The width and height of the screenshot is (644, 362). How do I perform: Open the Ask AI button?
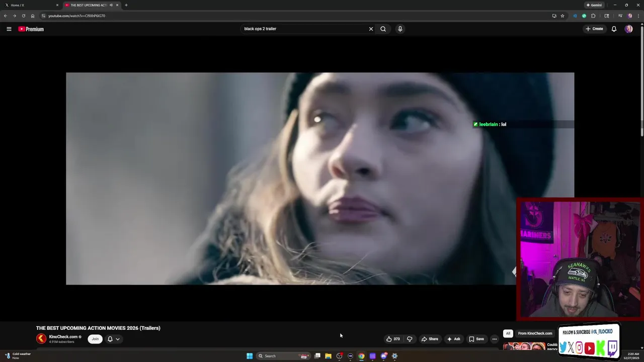coord(453,339)
